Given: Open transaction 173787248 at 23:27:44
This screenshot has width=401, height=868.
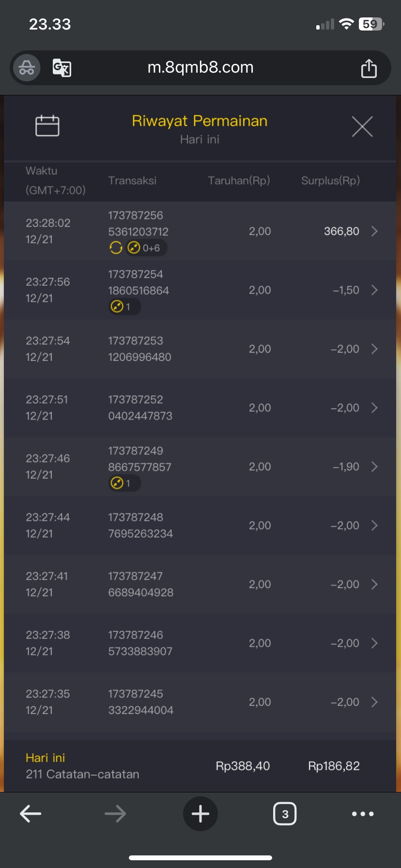Looking at the screenshot, I should tap(200, 526).
